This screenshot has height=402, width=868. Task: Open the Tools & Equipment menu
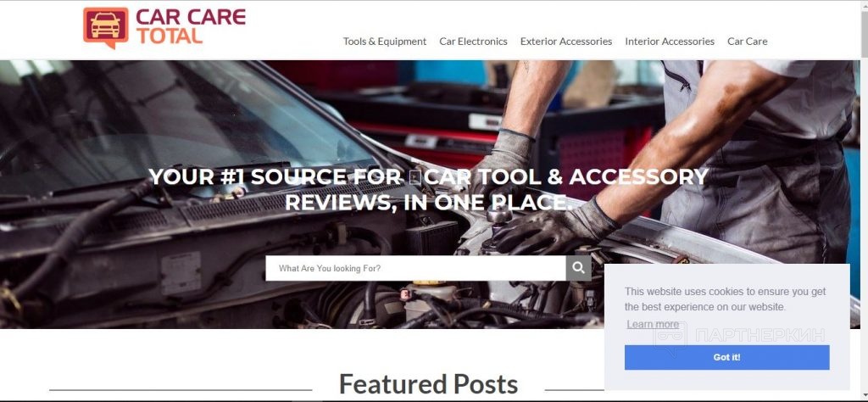(385, 42)
